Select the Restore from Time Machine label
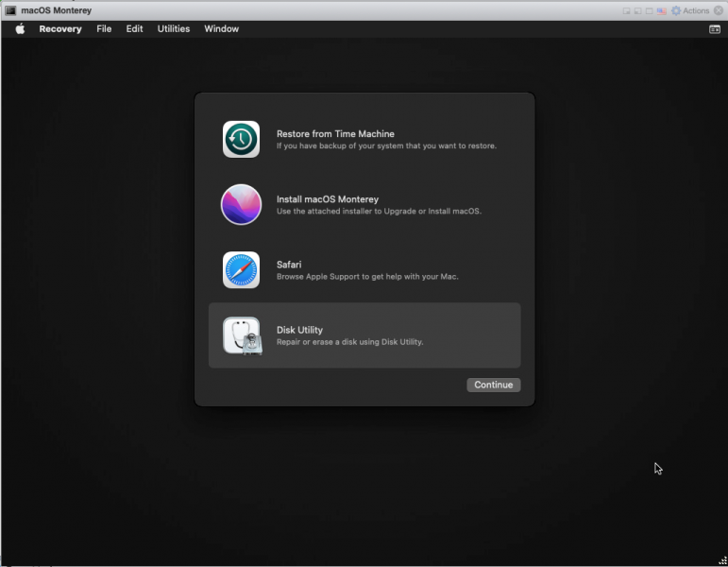Screen dimensions: 728x567 pos(335,134)
